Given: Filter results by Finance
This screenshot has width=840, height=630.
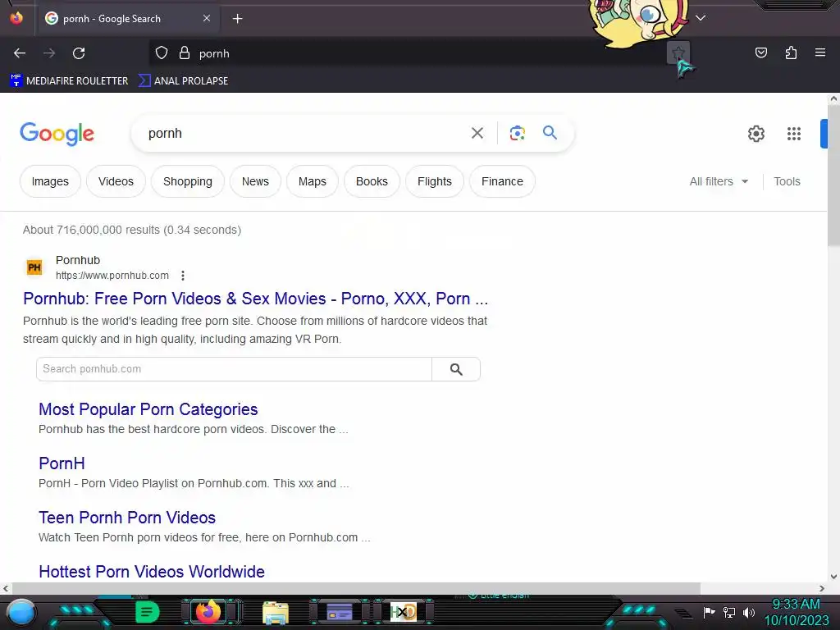Looking at the screenshot, I should pos(502,181).
